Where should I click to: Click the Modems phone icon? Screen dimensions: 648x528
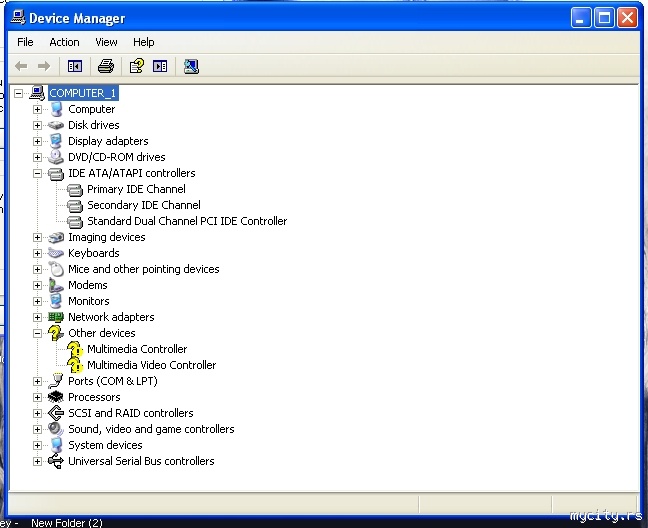click(56, 285)
